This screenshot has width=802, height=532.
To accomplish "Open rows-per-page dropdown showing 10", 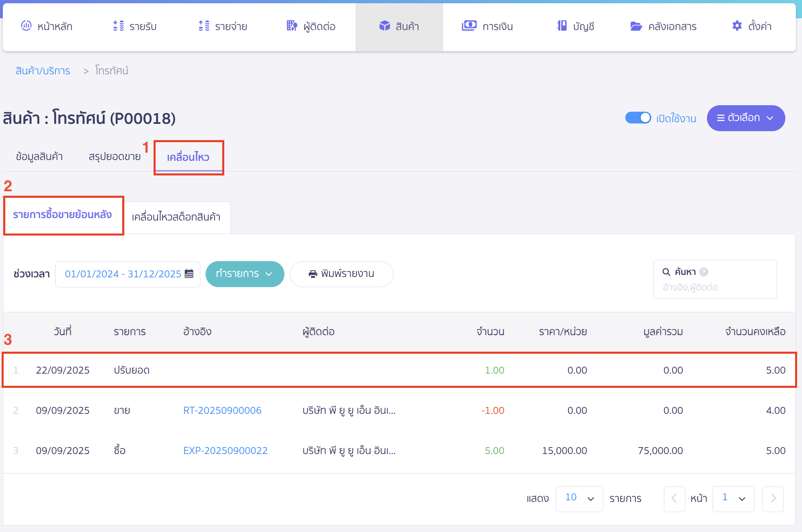I will [x=579, y=498].
